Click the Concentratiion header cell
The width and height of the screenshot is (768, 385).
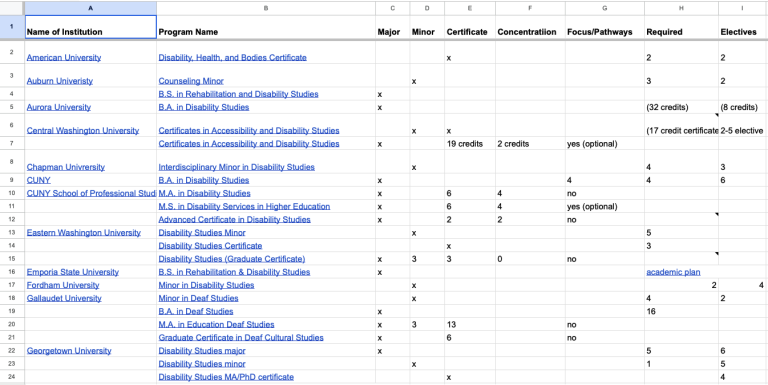pyautogui.click(x=530, y=27)
